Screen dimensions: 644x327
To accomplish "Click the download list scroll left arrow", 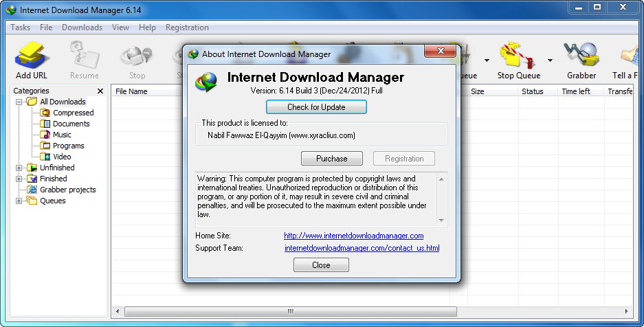I will pyautogui.click(x=118, y=311).
